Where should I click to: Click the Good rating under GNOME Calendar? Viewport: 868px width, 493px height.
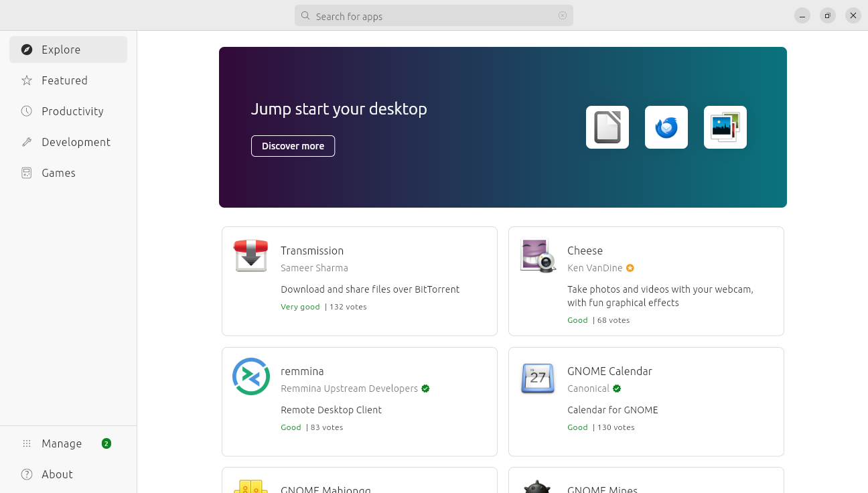tap(577, 427)
